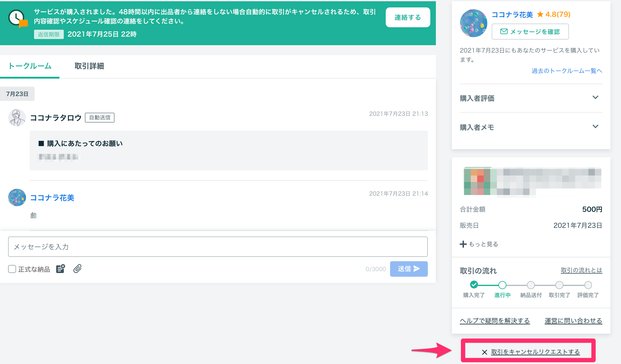Click the メッセージを入力 text field
This screenshot has height=364, width=621.
point(218,247)
